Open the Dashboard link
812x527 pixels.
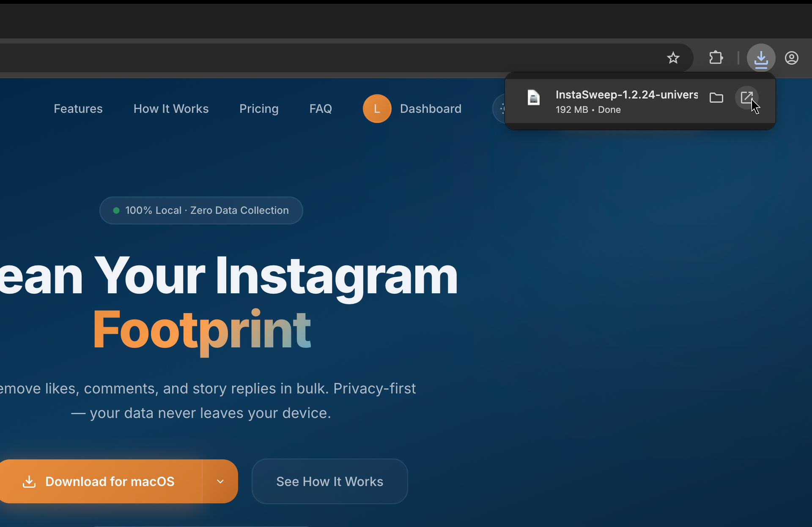click(x=431, y=109)
